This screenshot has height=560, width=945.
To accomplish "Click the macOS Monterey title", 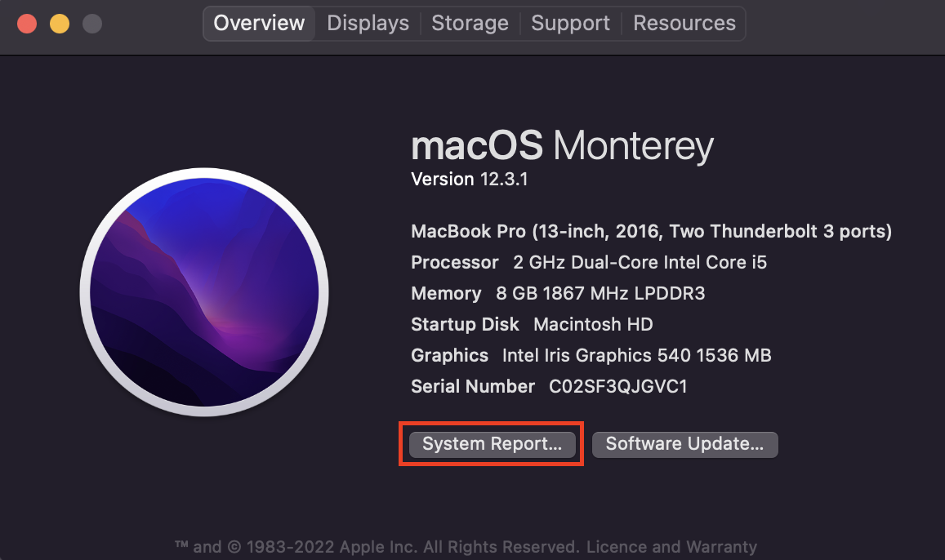I will (x=562, y=146).
